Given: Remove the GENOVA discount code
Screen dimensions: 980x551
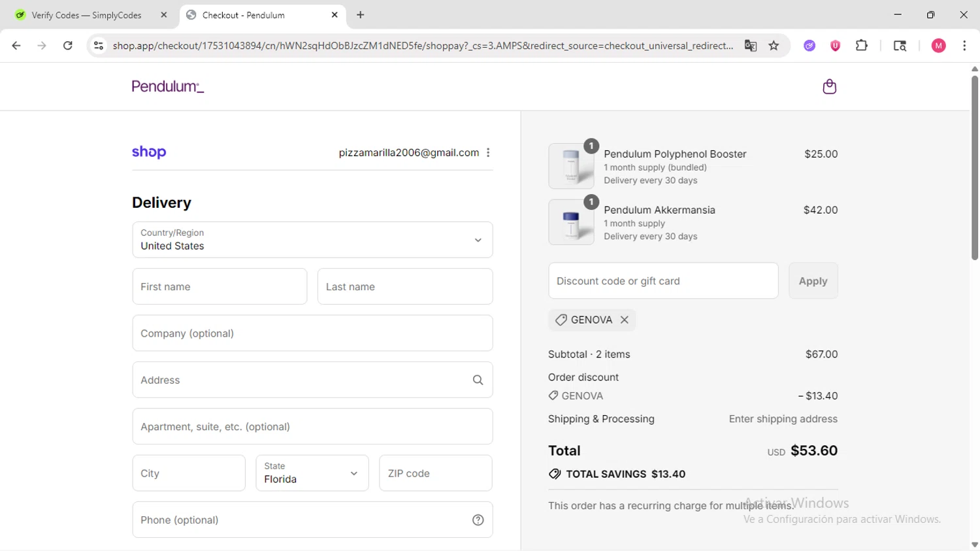Looking at the screenshot, I should [x=625, y=320].
